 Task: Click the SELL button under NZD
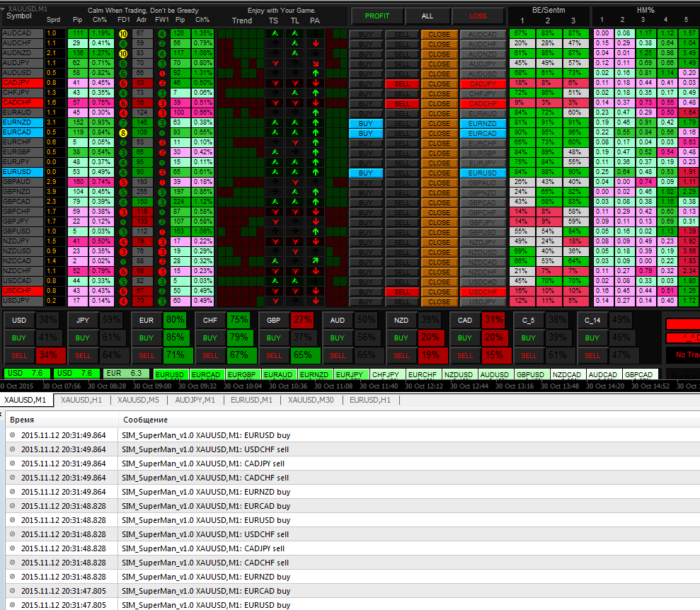[x=401, y=356]
